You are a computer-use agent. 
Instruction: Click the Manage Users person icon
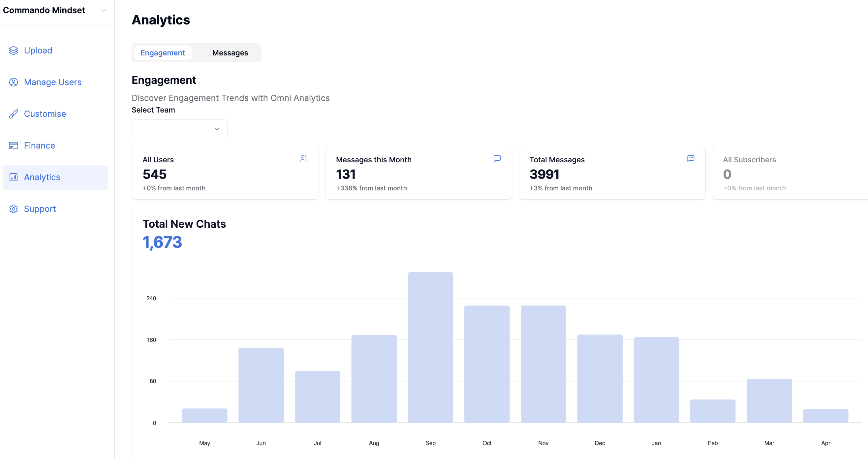click(14, 82)
